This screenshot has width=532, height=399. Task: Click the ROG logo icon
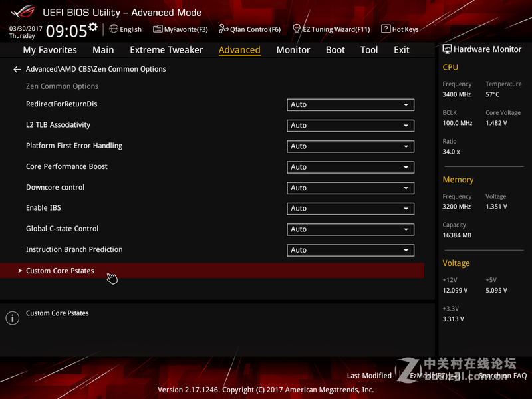tap(23, 11)
